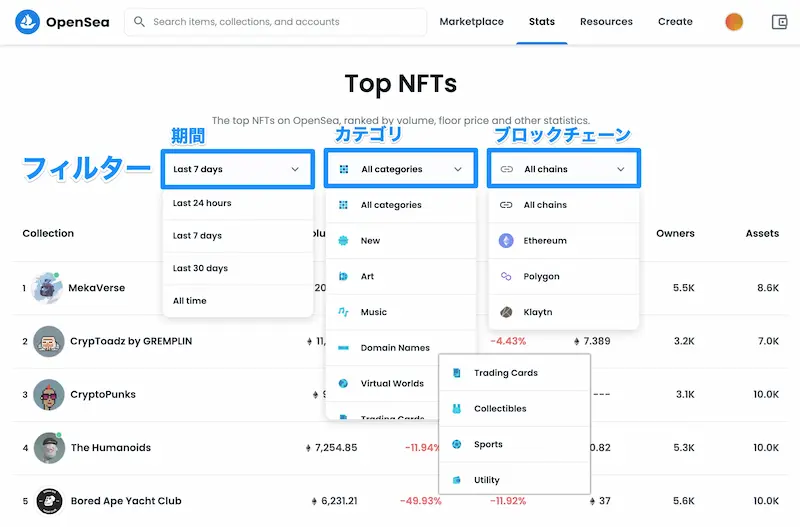Viewport: 800px width, 527px height.
Task: Open MekaVerse collection name link
Action: [96, 288]
